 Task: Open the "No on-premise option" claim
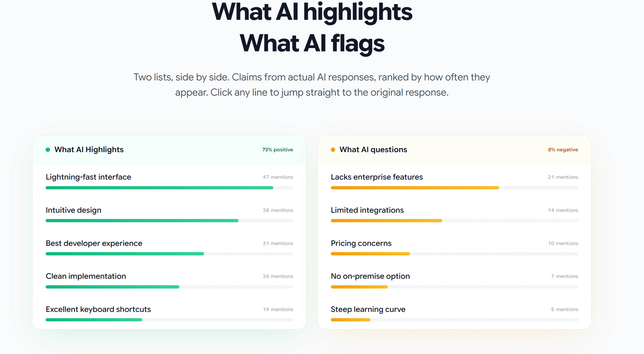pyautogui.click(x=370, y=276)
